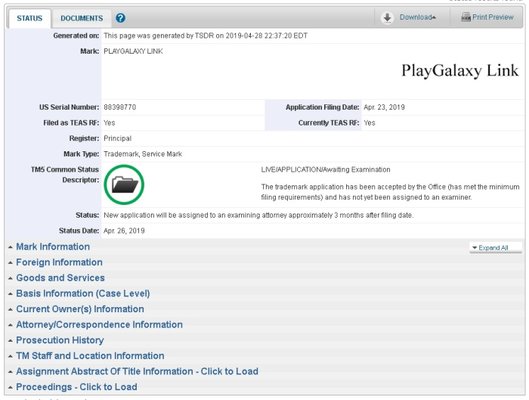
Task: Click the PlayGalaxy Link mark image
Action: [460, 71]
